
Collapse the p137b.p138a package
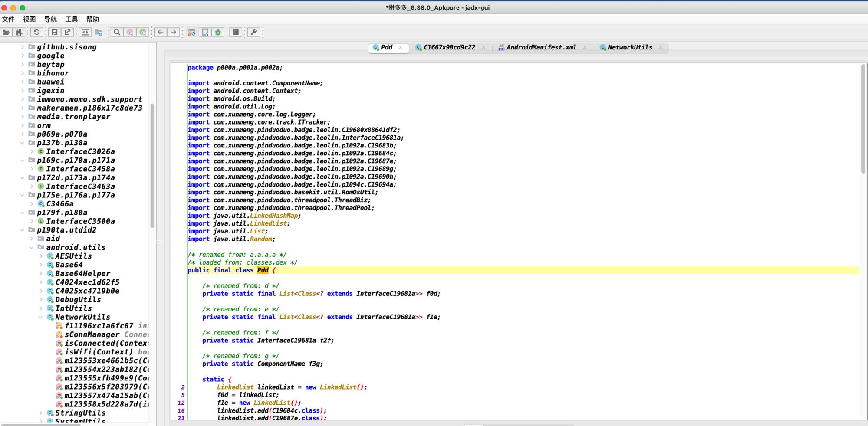point(23,143)
